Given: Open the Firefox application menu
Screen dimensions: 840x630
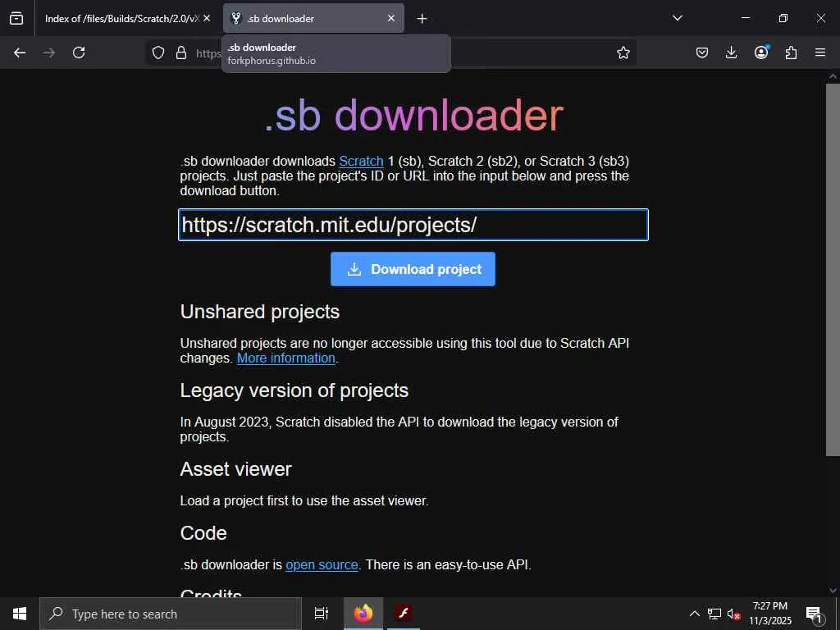Looking at the screenshot, I should (820, 52).
